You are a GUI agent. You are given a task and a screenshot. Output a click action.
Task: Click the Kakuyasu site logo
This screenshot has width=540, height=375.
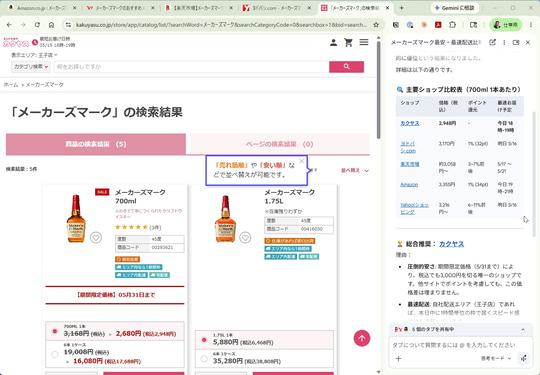click(16, 42)
